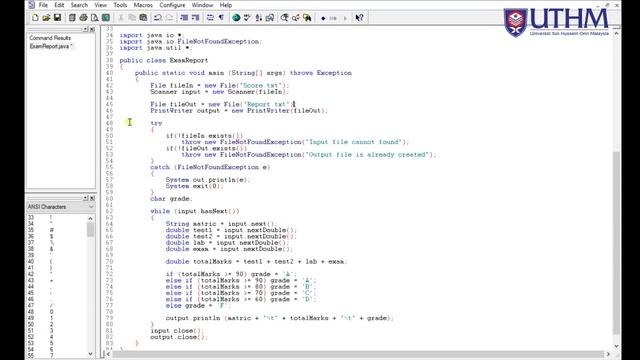Select ExamReport.java in the document list
The width and height of the screenshot is (640, 360).
(51, 46)
